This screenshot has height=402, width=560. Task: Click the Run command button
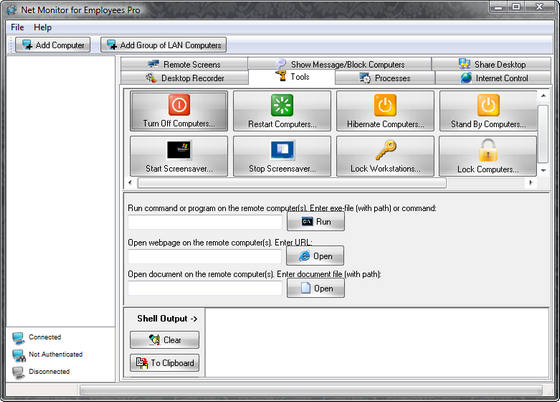316,222
